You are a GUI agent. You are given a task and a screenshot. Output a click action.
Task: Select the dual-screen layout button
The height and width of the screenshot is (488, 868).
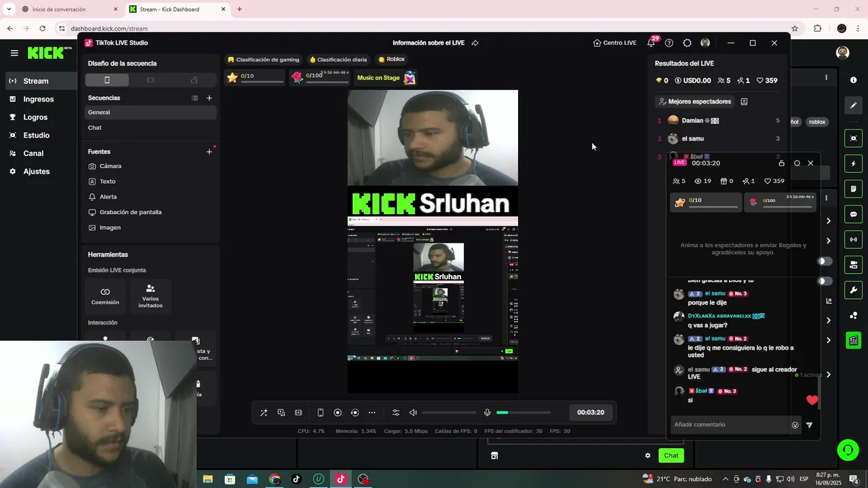pyautogui.click(x=194, y=80)
